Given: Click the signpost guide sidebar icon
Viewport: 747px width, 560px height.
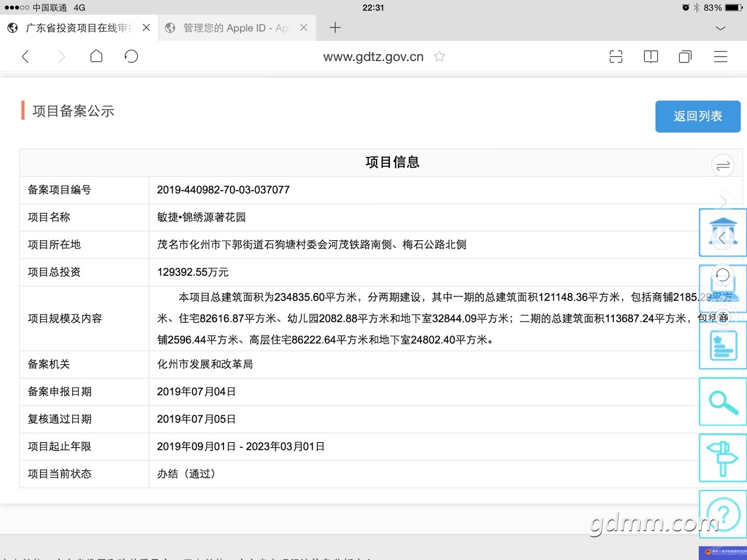Looking at the screenshot, I should click(x=723, y=459).
